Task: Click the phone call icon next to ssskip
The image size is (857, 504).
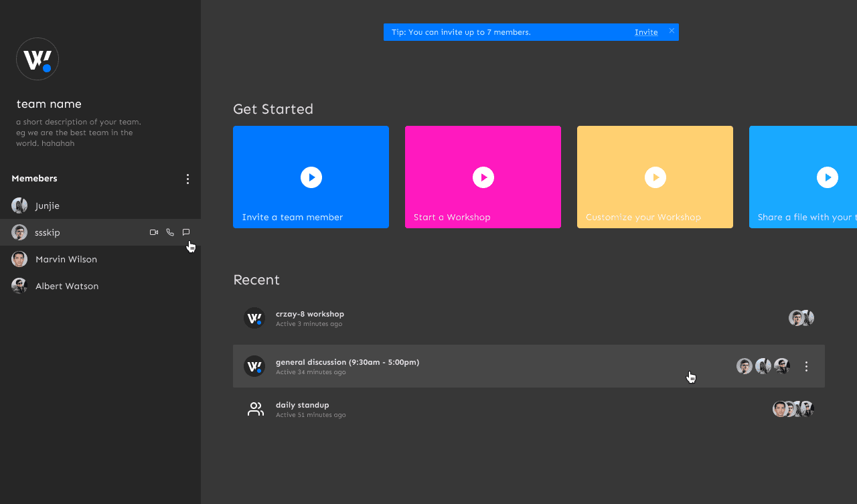Action: pyautogui.click(x=170, y=232)
